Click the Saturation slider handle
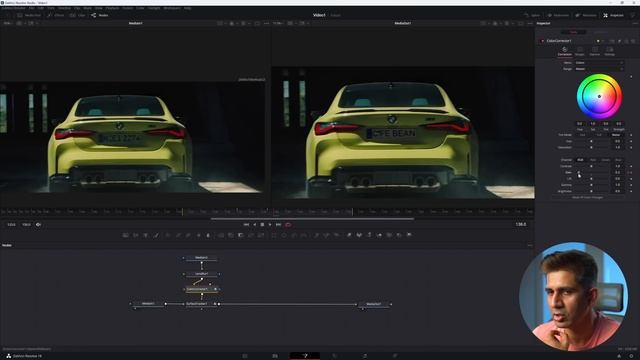 point(591,147)
